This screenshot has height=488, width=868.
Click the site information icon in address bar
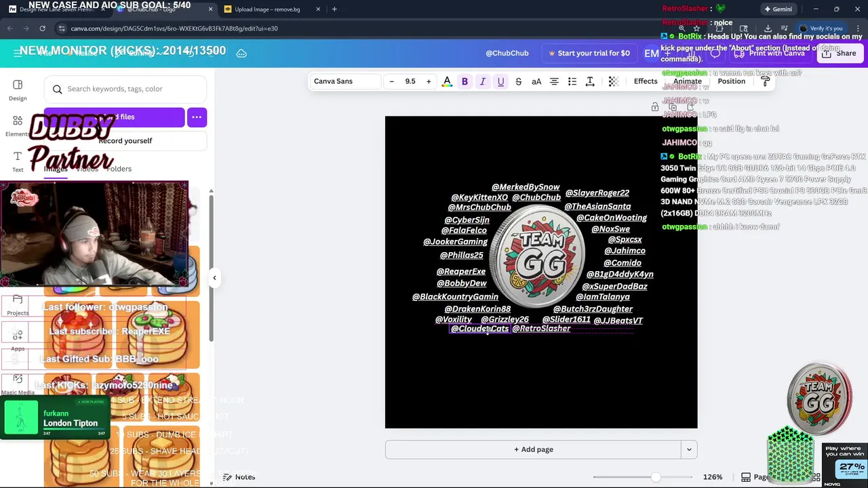pos(62,28)
